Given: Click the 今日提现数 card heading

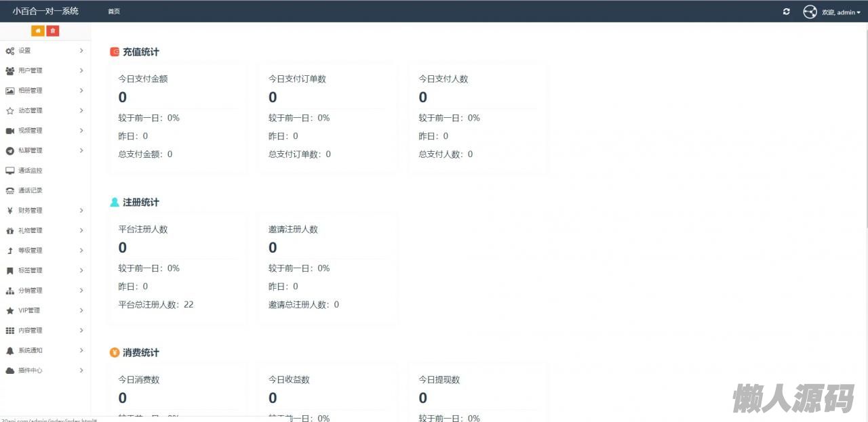Looking at the screenshot, I should point(439,379).
